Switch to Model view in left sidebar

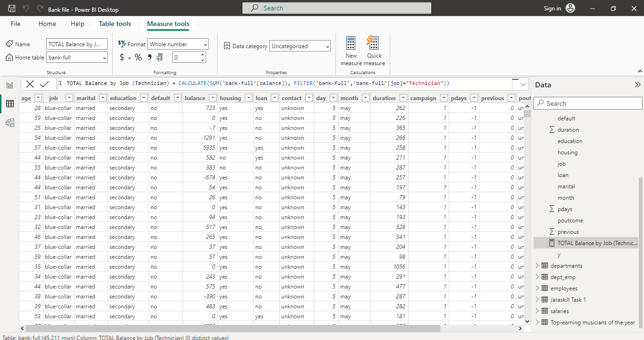tap(9, 122)
